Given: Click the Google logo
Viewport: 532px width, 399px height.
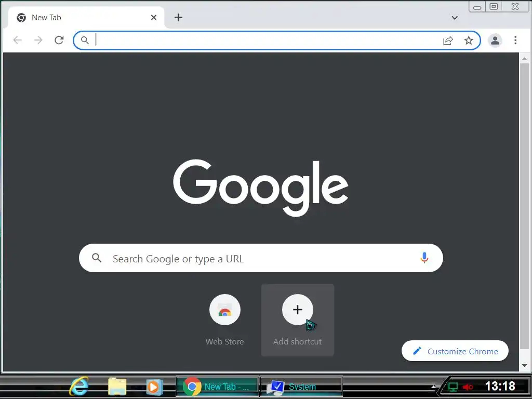Looking at the screenshot, I should (261, 188).
